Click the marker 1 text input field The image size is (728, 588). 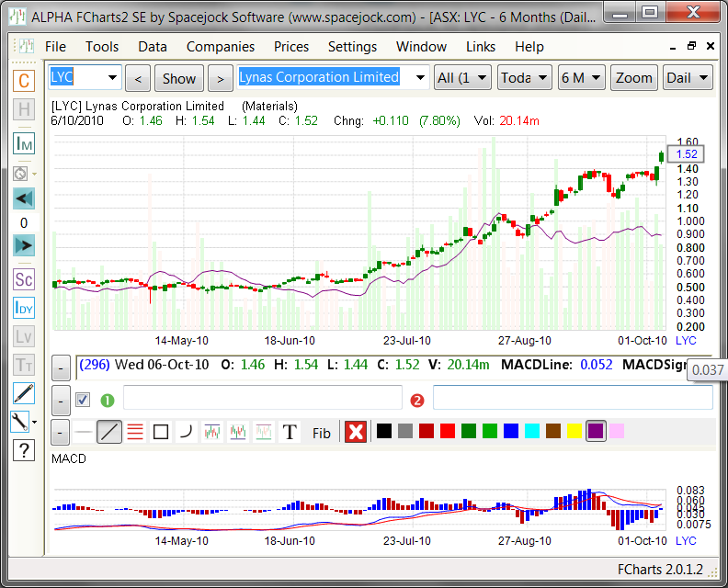263,398
